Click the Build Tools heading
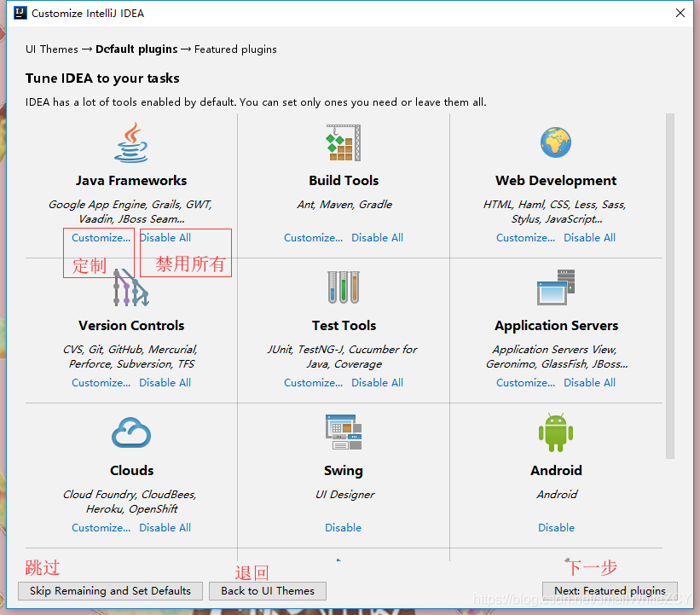 [344, 181]
